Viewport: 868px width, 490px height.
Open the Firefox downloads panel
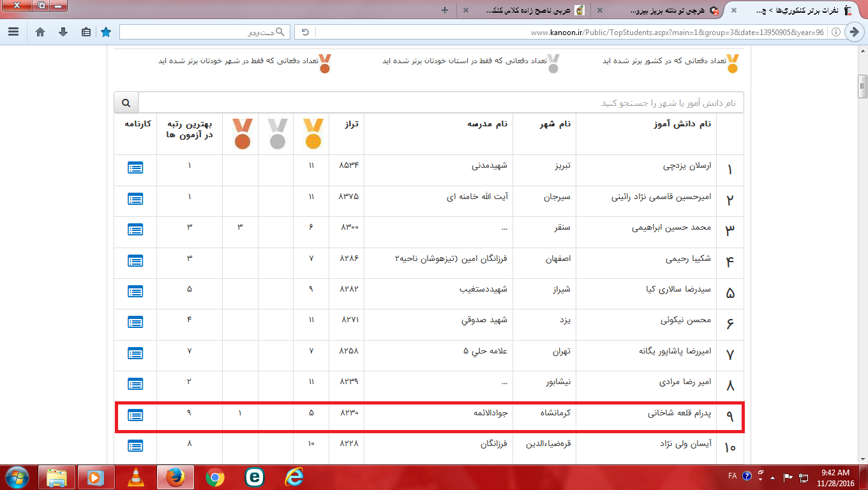(63, 32)
